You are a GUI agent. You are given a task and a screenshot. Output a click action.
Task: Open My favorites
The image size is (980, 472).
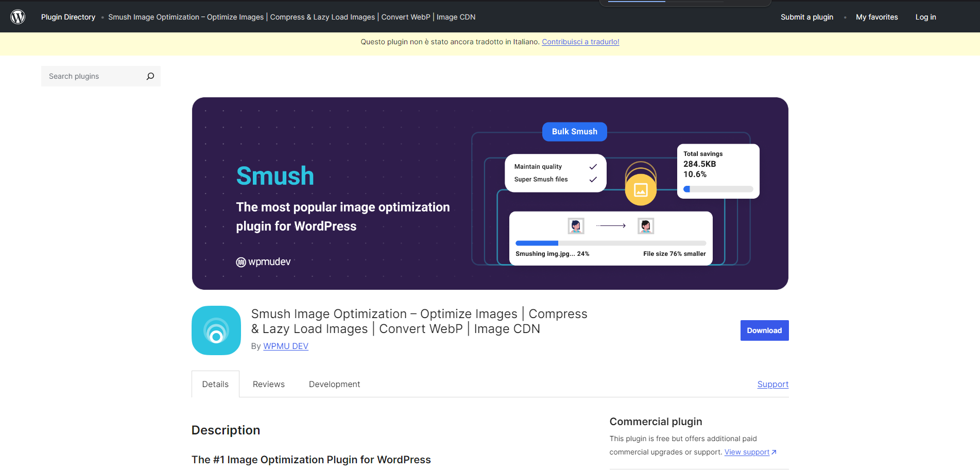coord(876,16)
